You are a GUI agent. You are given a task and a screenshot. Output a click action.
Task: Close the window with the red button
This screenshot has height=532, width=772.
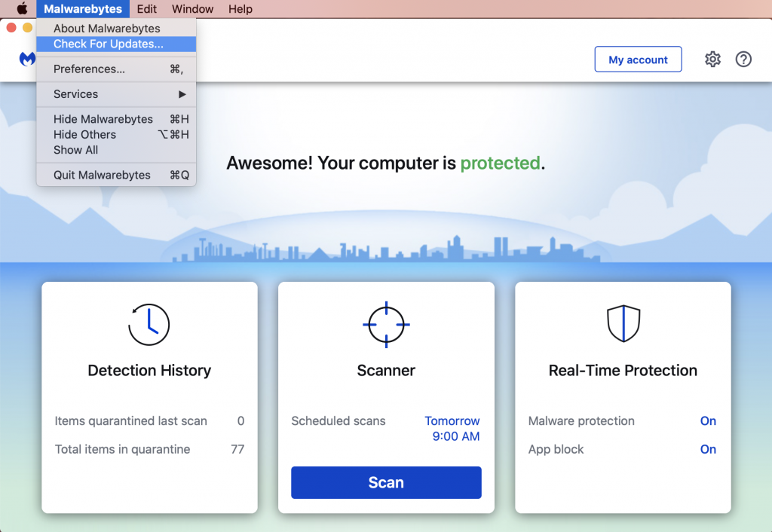click(11, 28)
